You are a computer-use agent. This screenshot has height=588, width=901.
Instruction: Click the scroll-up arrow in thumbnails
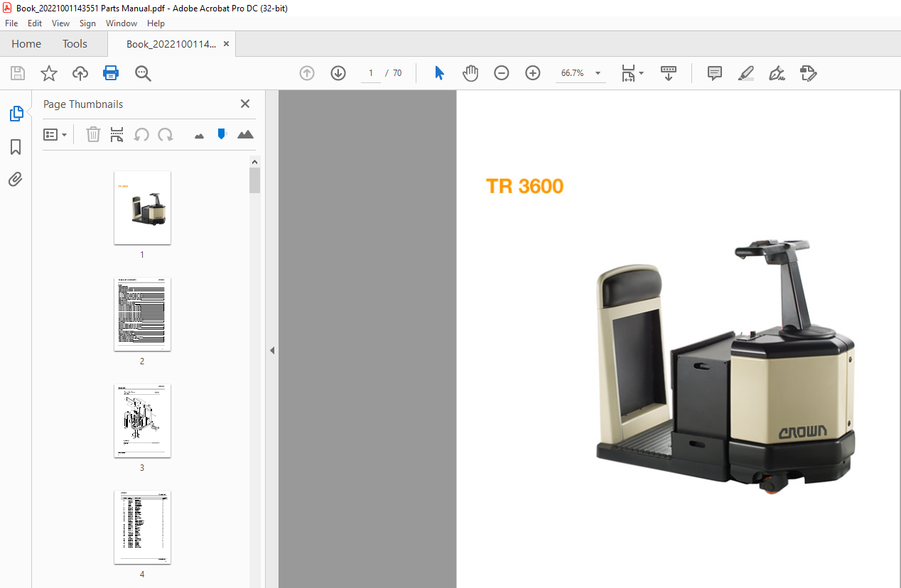255,162
